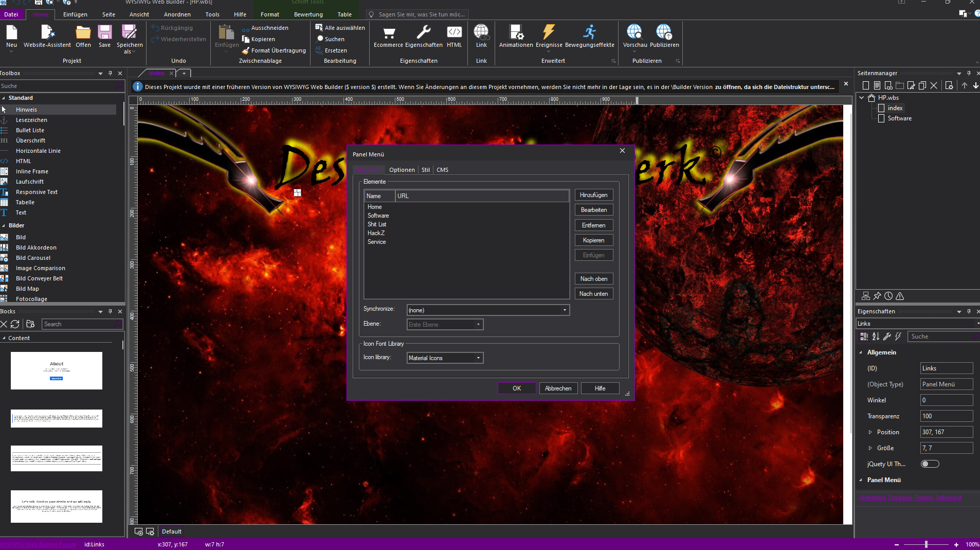
Task: Click the Bearbeiten button
Action: point(593,210)
